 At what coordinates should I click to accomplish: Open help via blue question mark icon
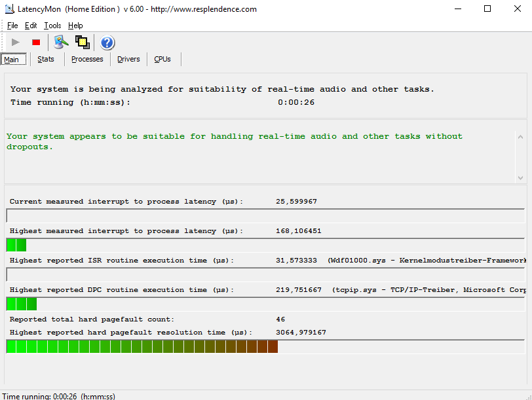[107, 43]
